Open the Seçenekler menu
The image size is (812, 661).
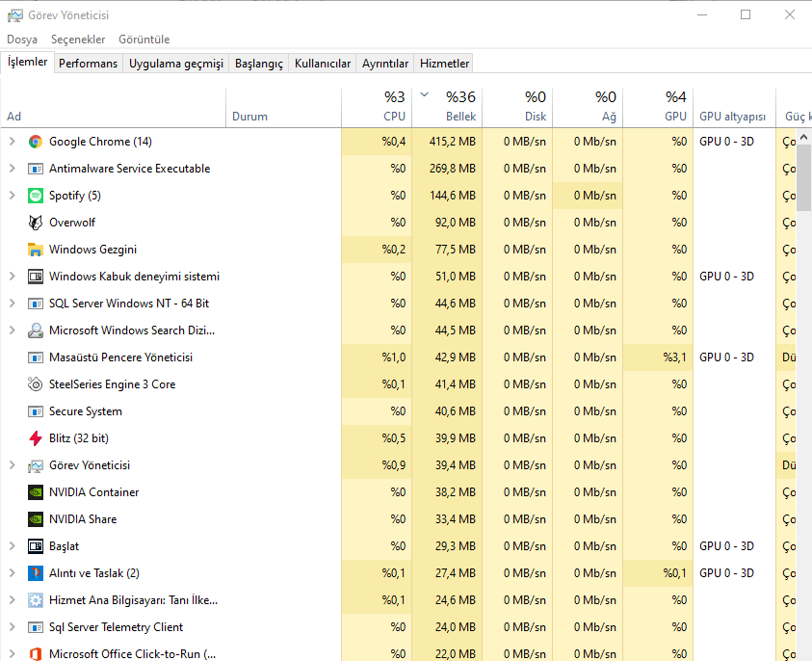coord(78,40)
